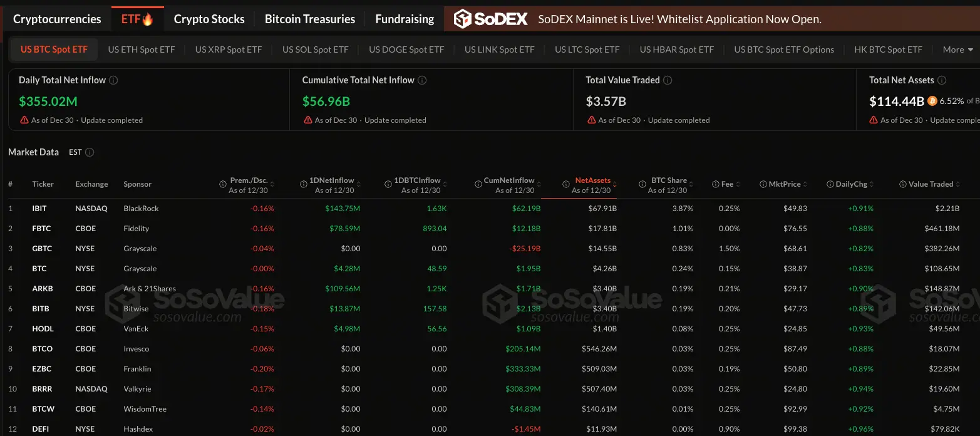This screenshot has height=436, width=980.
Task: Open the info icon beside Total Net Assets
Action: pos(942,80)
